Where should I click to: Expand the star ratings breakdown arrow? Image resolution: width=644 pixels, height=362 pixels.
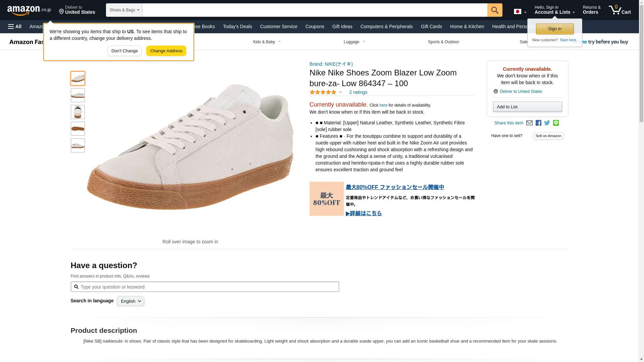[340, 92]
